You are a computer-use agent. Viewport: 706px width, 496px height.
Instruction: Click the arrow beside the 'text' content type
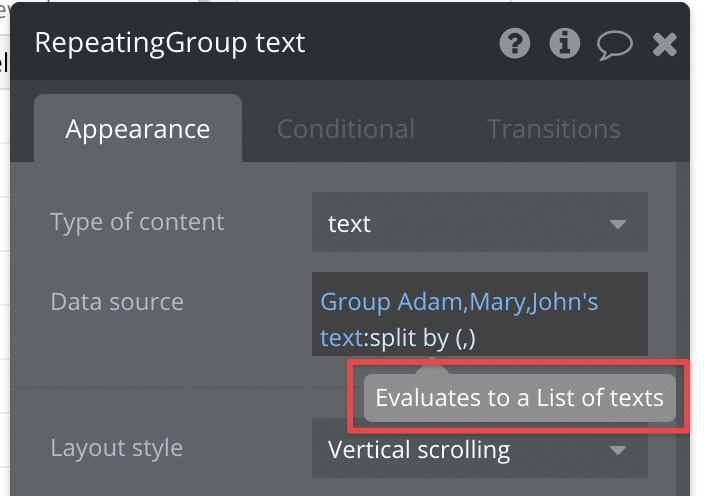tap(617, 224)
